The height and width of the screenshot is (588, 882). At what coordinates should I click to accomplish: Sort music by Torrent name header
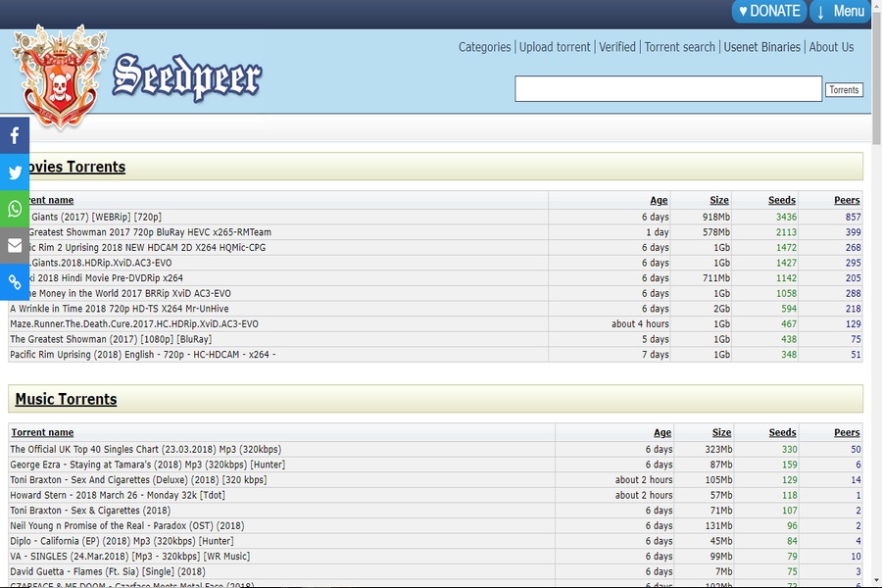pyautogui.click(x=42, y=433)
